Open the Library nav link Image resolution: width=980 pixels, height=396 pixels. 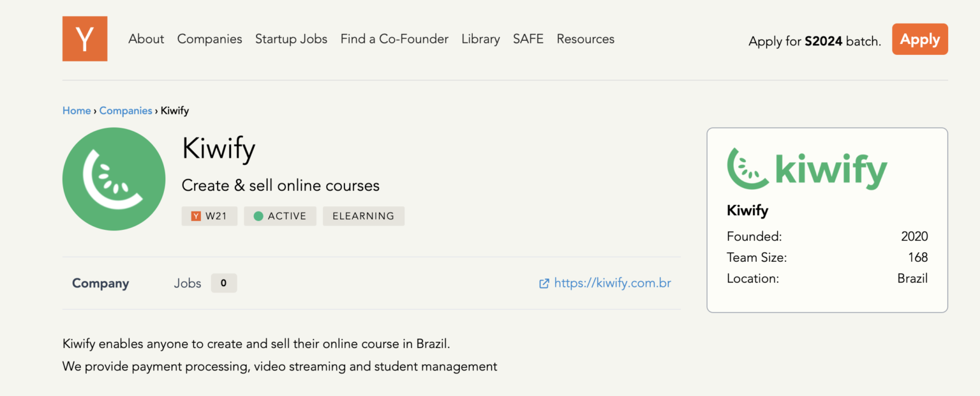[480, 39]
